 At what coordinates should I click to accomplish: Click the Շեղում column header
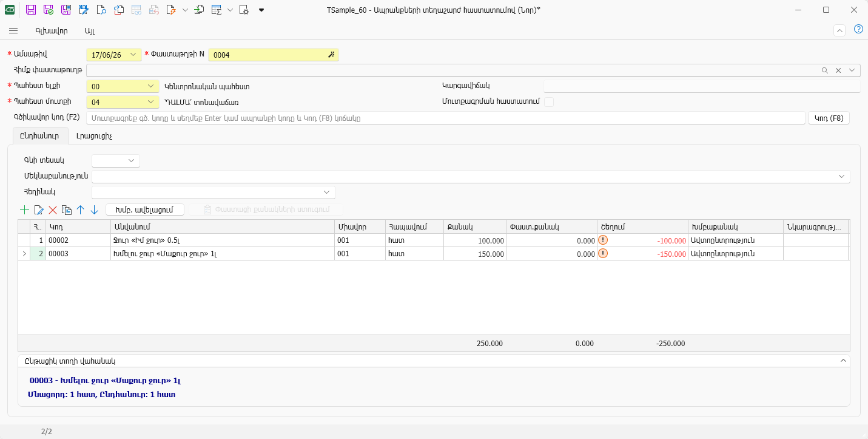[642, 226]
